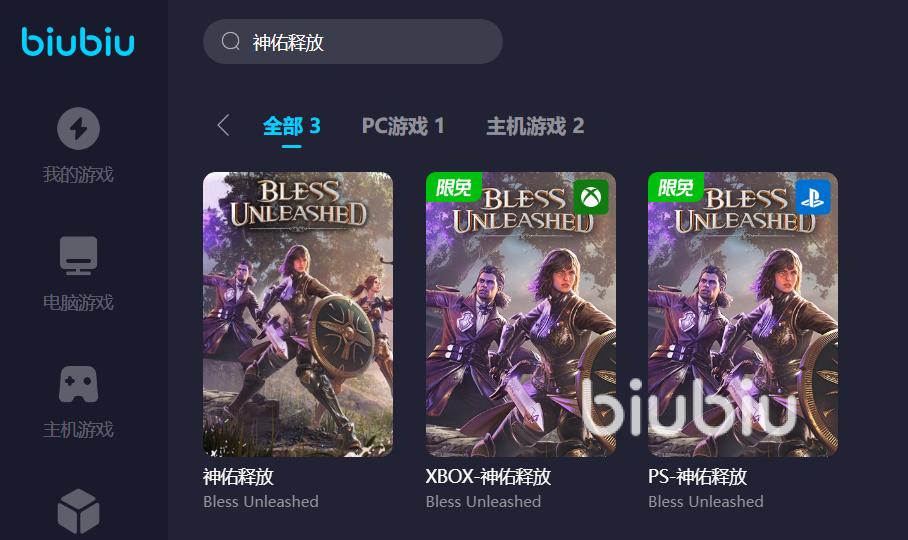Select the 全部 3 tab

(x=291, y=126)
